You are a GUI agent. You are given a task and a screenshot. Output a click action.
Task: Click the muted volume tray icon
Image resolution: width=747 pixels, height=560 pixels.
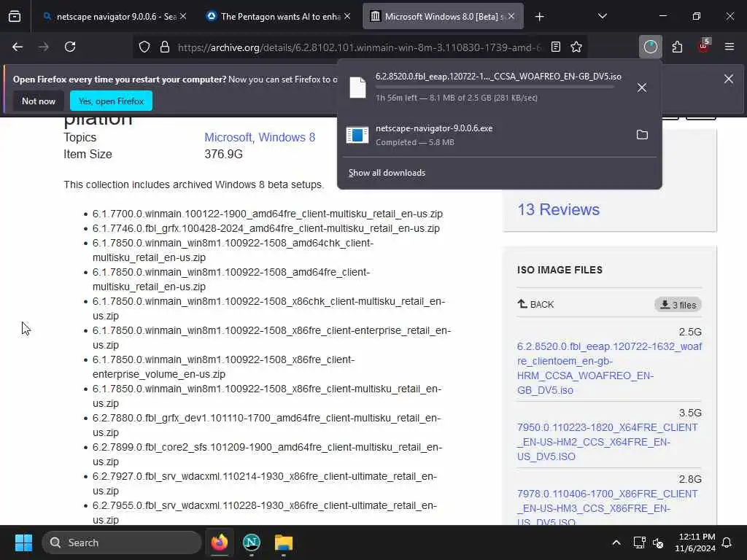(x=659, y=542)
